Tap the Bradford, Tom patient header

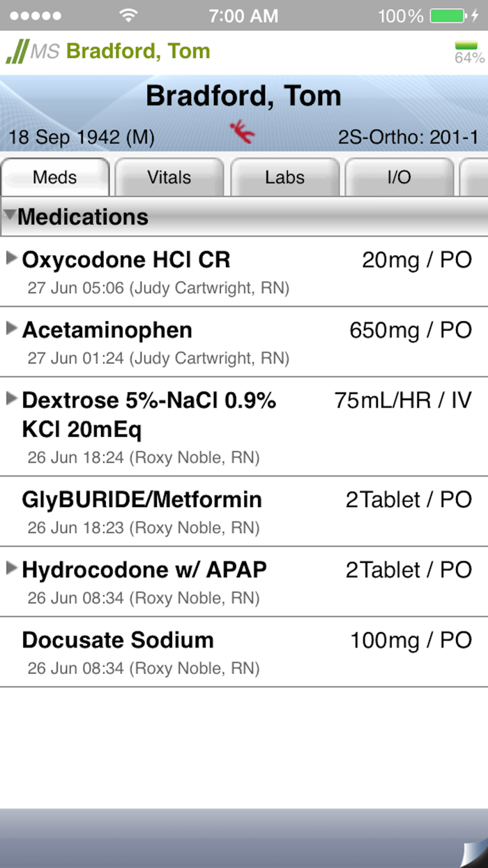[243, 96]
